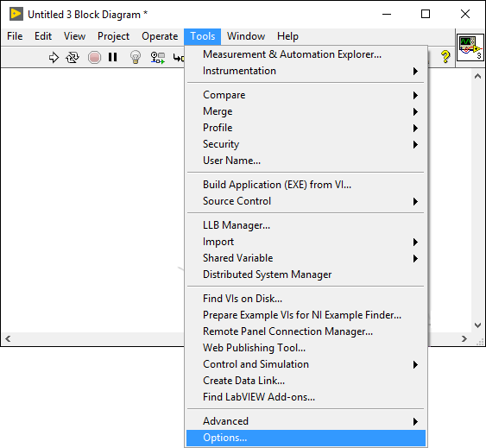
Task: Click the horizontal scrollbar left arrow
Action: 8,338
